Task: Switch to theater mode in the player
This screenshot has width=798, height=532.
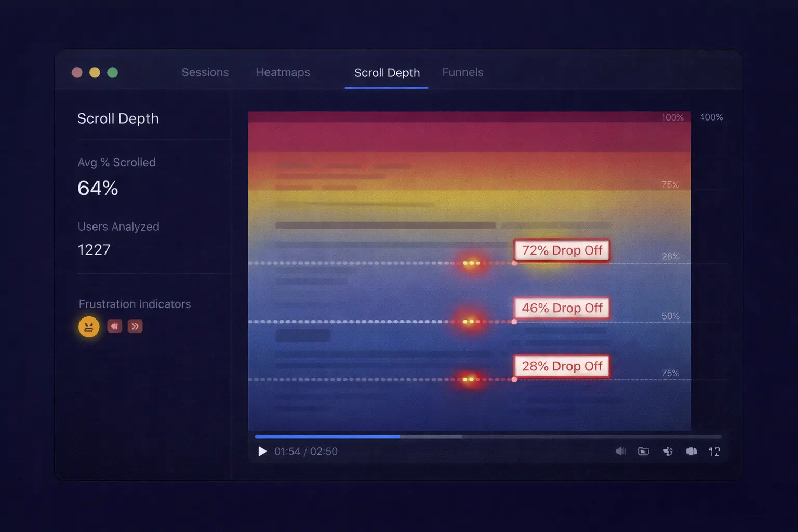Action: [691, 451]
